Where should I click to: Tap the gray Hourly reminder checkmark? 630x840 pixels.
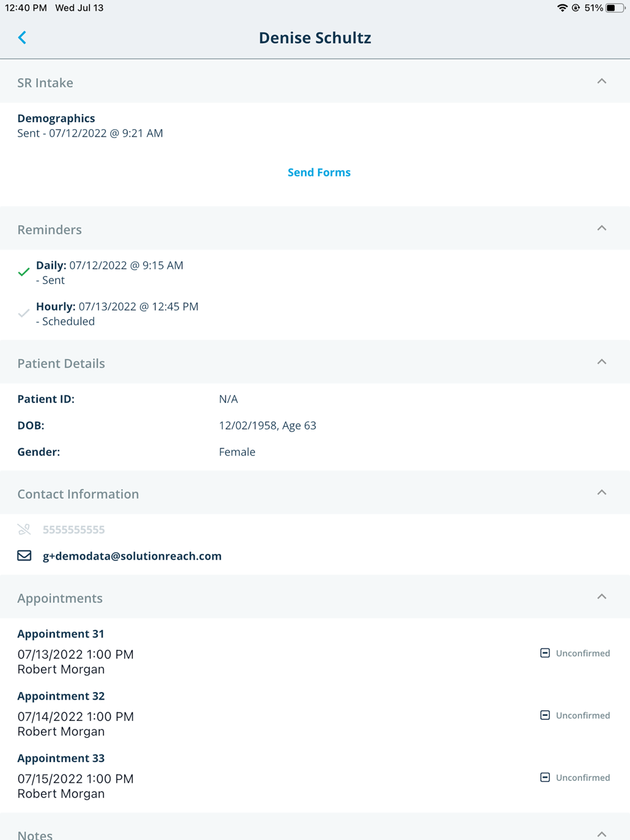(x=24, y=313)
